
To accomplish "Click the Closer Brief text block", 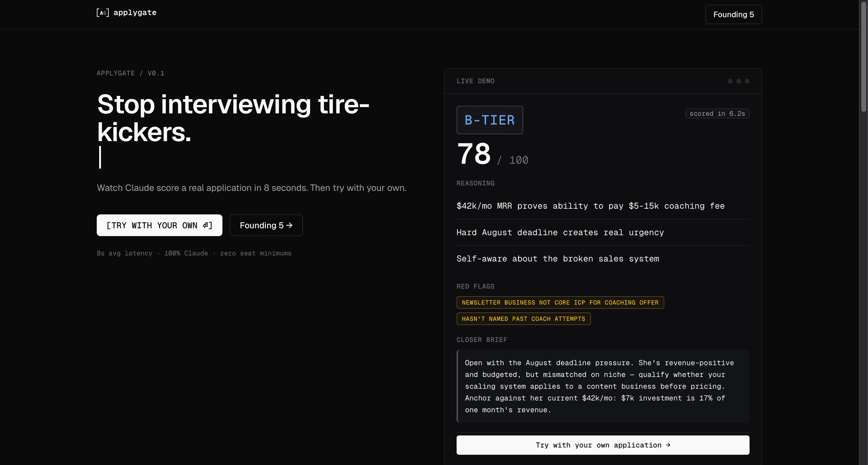I will coord(602,386).
